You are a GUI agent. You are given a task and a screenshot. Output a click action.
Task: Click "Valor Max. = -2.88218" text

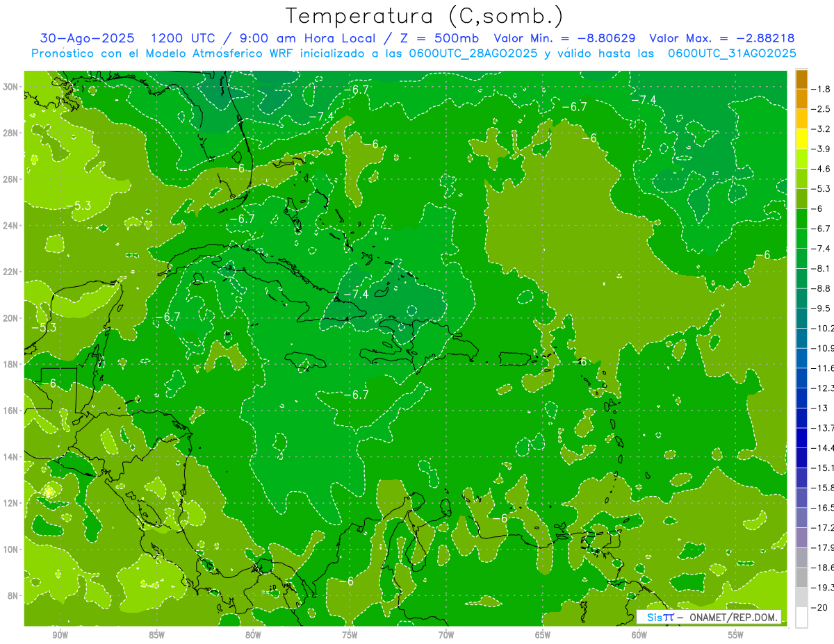point(721,39)
